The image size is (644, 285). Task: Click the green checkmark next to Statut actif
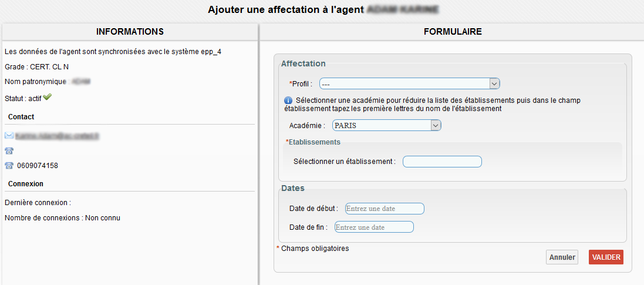(x=48, y=97)
